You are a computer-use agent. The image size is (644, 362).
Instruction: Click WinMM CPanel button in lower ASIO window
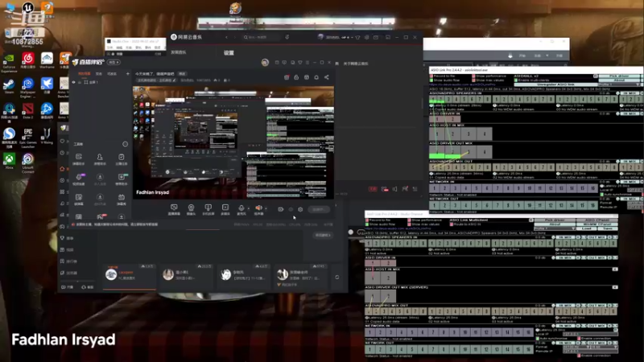click(597, 224)
